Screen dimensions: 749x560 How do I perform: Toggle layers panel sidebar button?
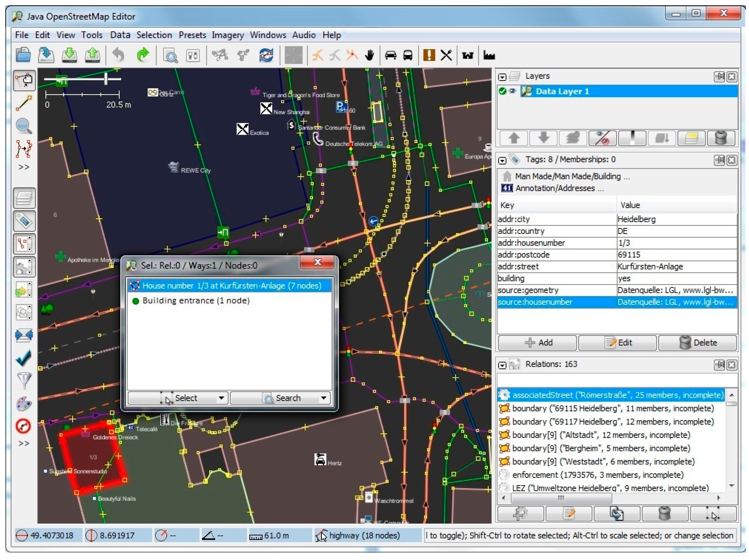(x=24, y=198)
